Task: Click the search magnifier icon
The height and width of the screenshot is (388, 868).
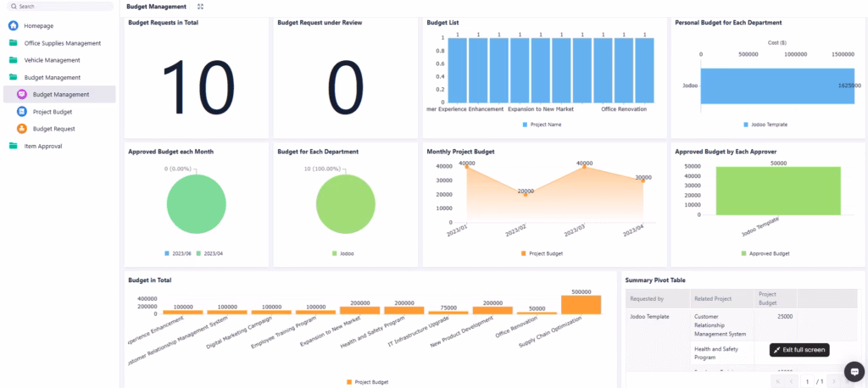Action: tap(14, 6)
